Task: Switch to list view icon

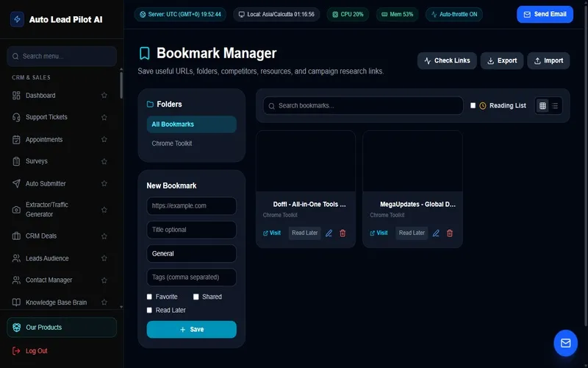Action: (x=555, y=106)
